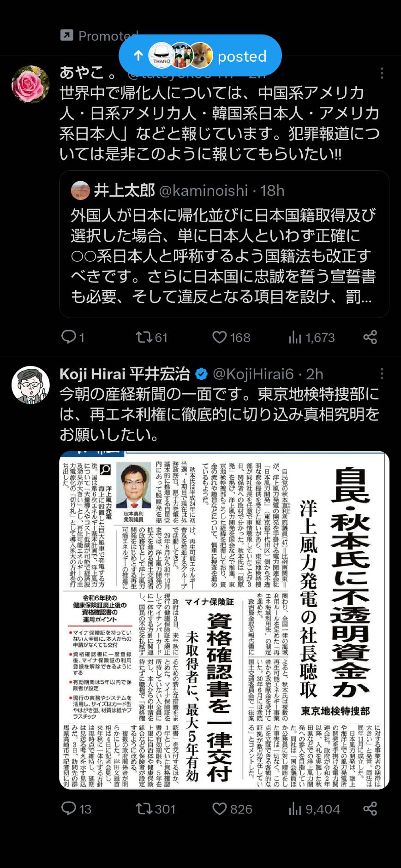401x868 pixels.
Task: Share Koji Hirai's post via share icon
Action: tap(370, 808)
